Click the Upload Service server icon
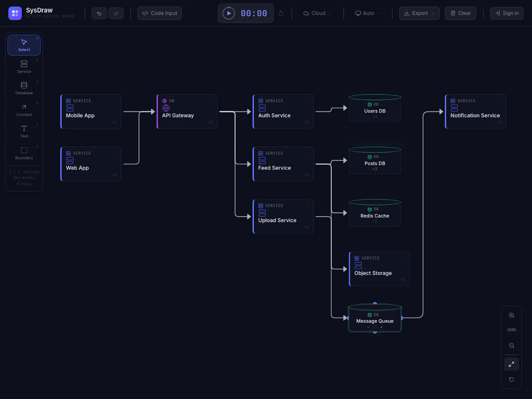 point(262,213)
